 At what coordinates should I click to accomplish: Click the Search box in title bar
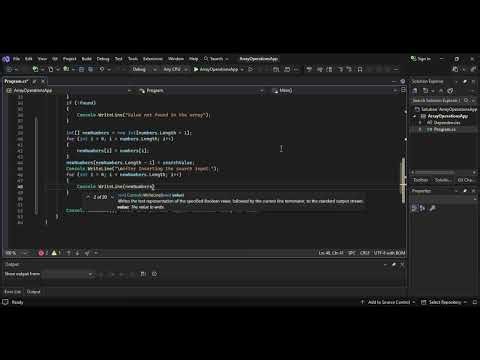click(216, 59)
